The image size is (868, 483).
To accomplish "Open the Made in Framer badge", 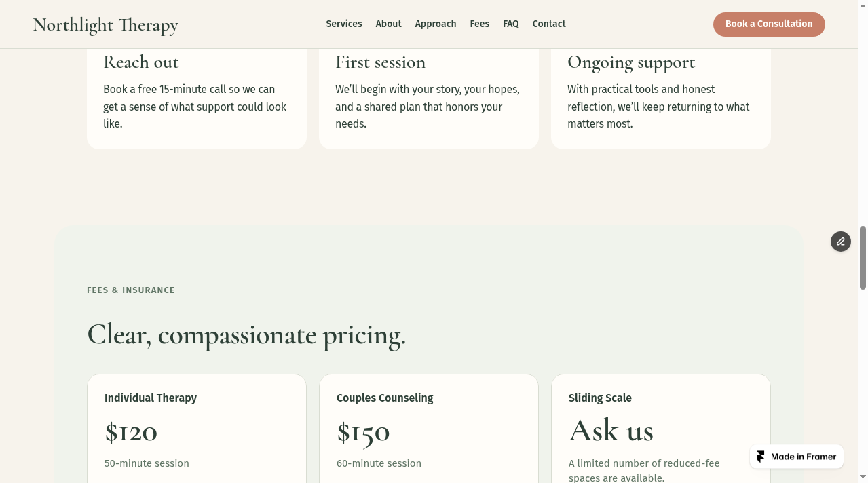I will pyautogui.click(x=797, y=457).
